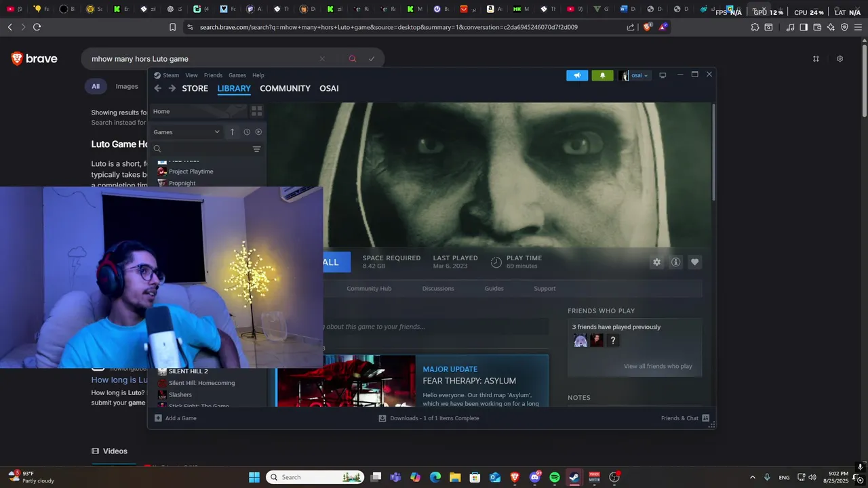Open Brave extensions puzzle icon

click(x=755, y=27)
